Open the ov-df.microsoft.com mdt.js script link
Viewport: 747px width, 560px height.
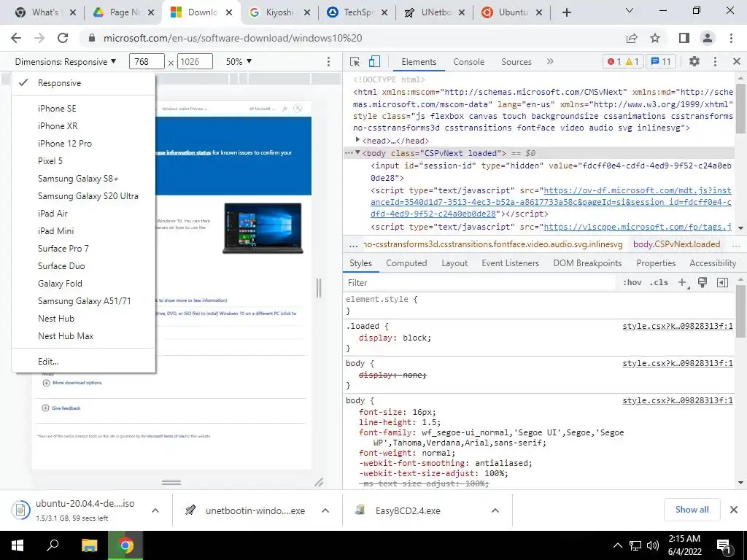tap(551, 202)
